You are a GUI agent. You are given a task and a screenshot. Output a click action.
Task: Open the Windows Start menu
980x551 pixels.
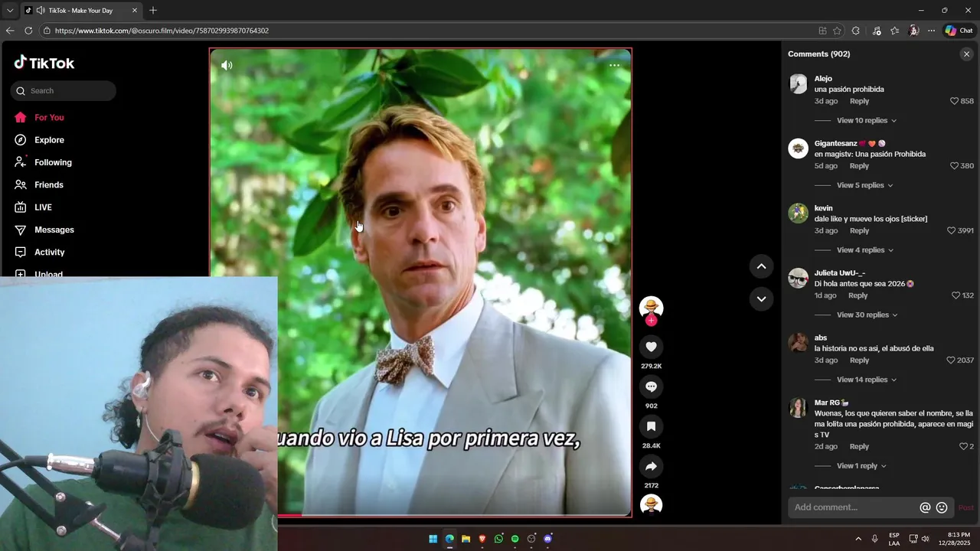point(433,539)
